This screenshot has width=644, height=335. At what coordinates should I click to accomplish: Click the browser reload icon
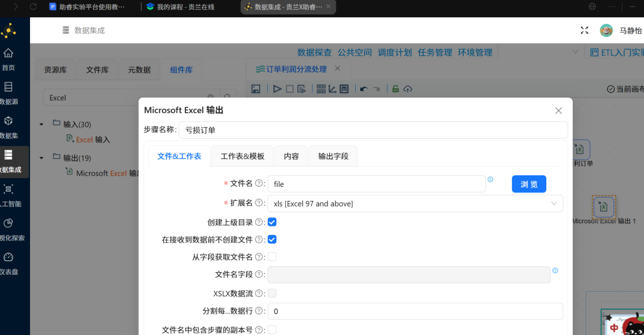pos(34,7)
